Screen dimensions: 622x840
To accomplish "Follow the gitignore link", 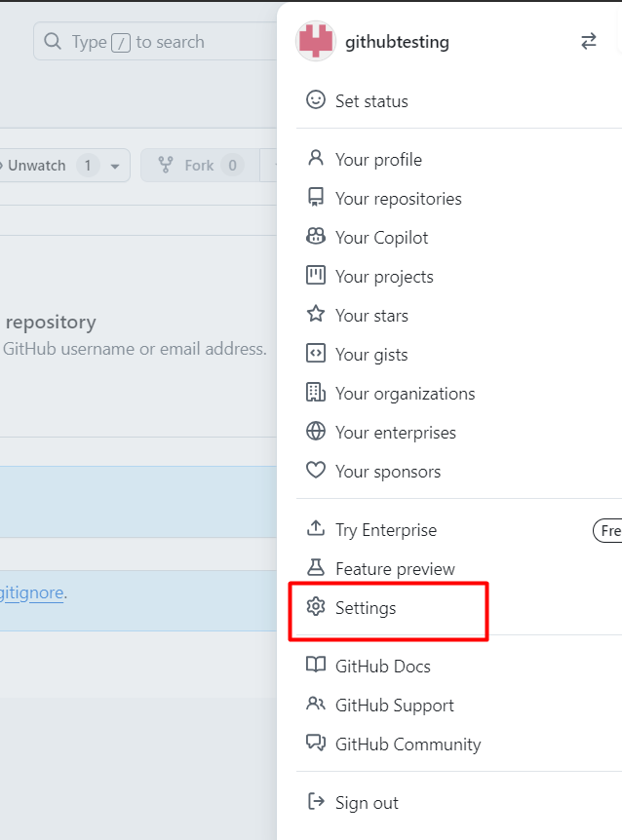I will pos(31,593).
